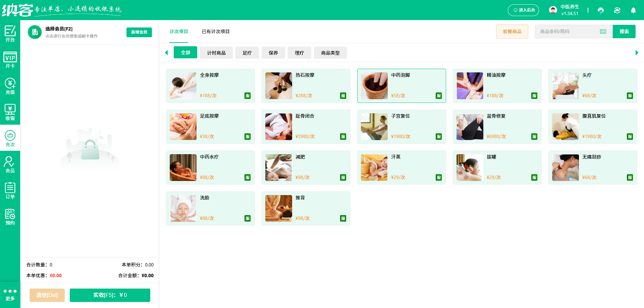The width and height of the screenshot is (644, 308).
Task: Switch to the 收银 cashier icon
Action: coord(10,112)
